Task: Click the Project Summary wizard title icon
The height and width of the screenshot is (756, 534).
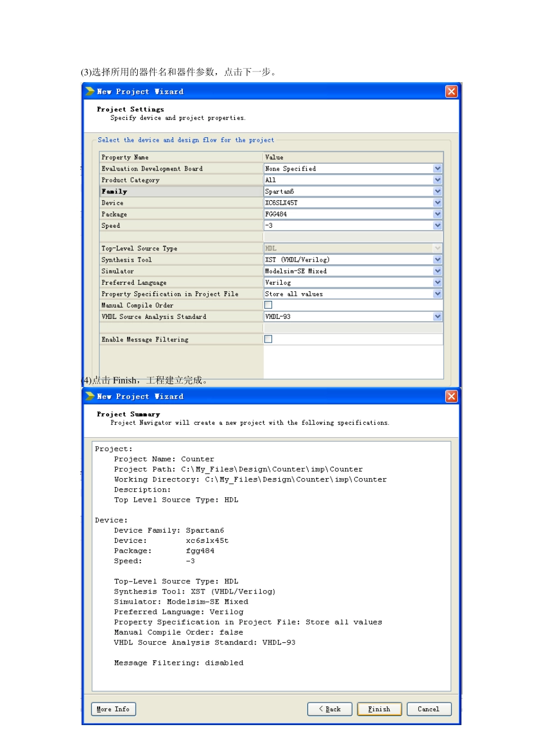Action: (90, 397)
